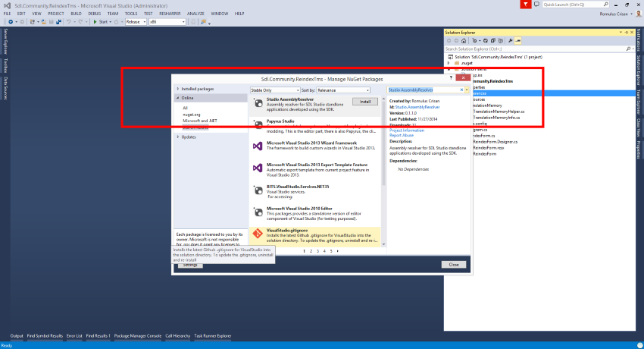
Task: Click the green Start debugging arrow
Action: coord(95,22)
